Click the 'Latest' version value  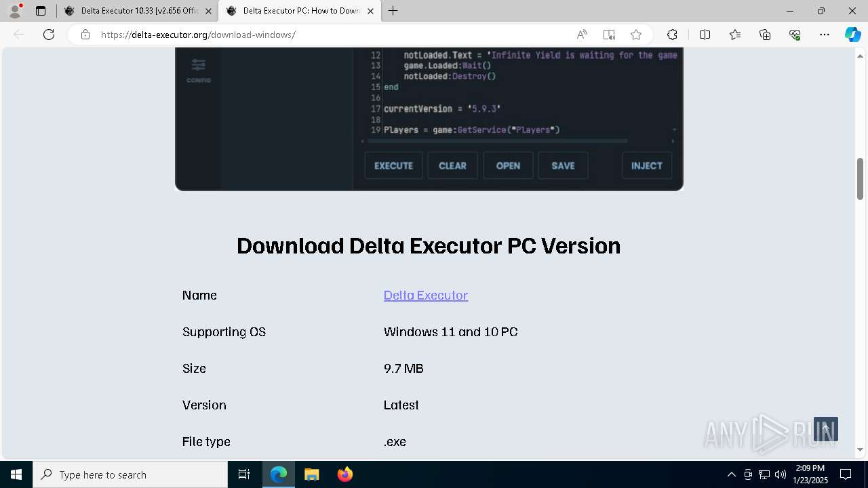click(401, 405)
